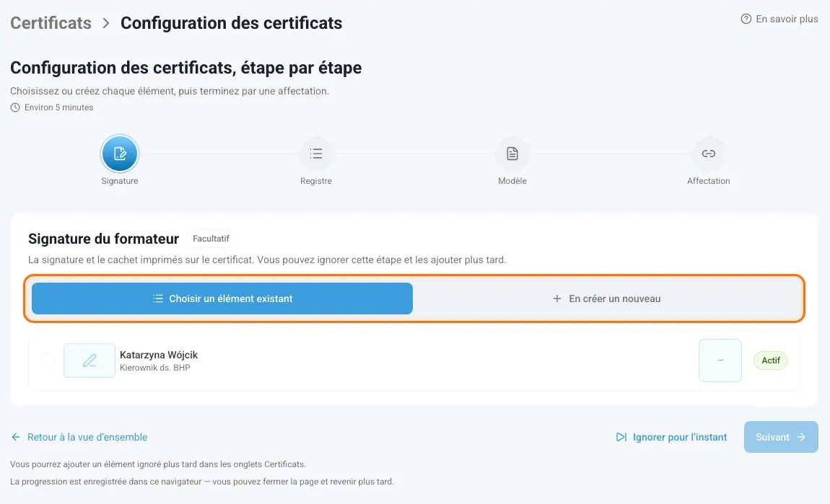Return via Retour à la vue d'ensemble
830x504 pixels.
87,437
